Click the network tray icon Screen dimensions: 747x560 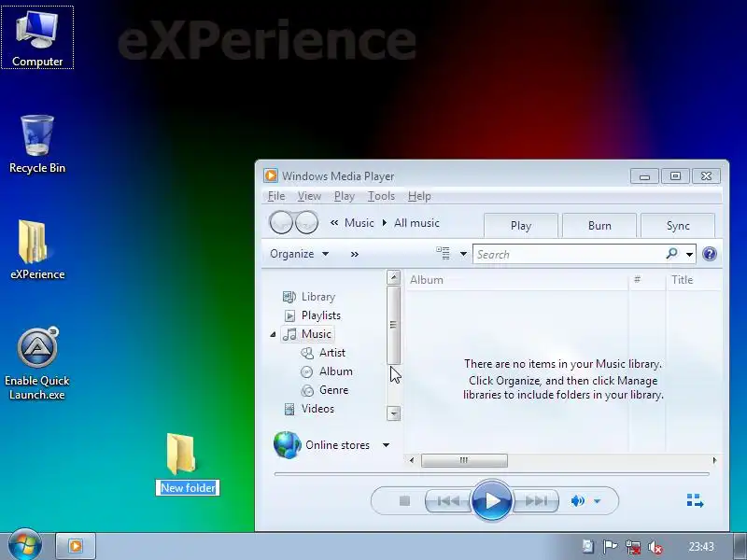point(633,547)
